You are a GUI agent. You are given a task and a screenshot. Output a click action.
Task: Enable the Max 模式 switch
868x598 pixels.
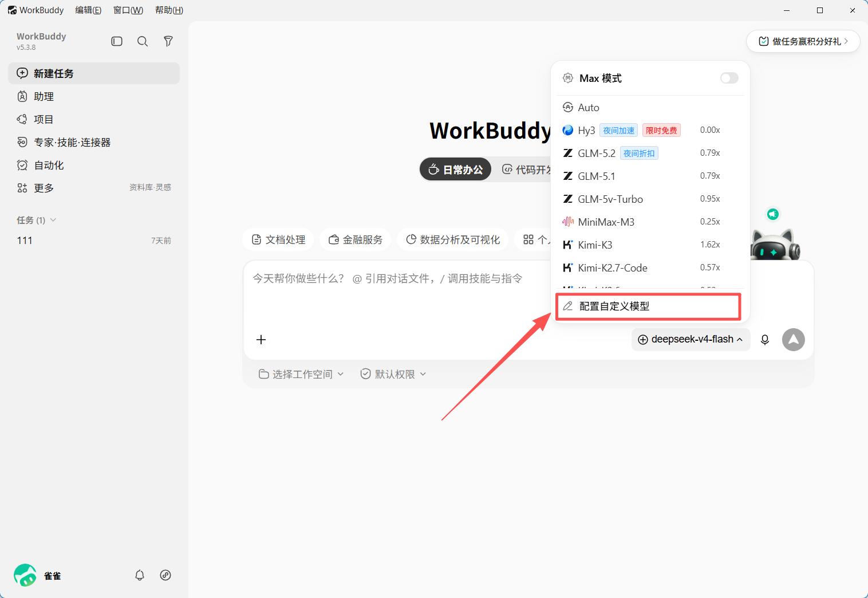tap(729, 78)
